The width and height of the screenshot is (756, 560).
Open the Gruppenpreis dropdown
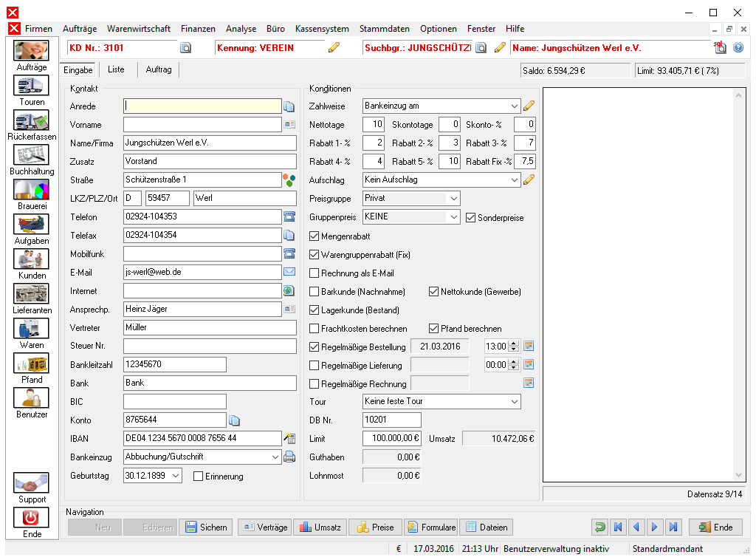coord(454,216)
